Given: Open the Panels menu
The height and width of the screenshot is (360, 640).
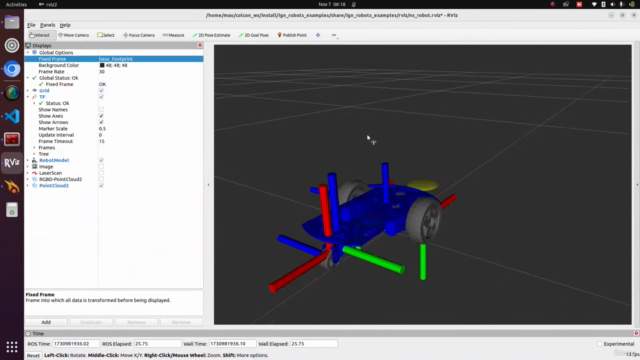Looking at the screenshot, I should click(x=47, y=25).
